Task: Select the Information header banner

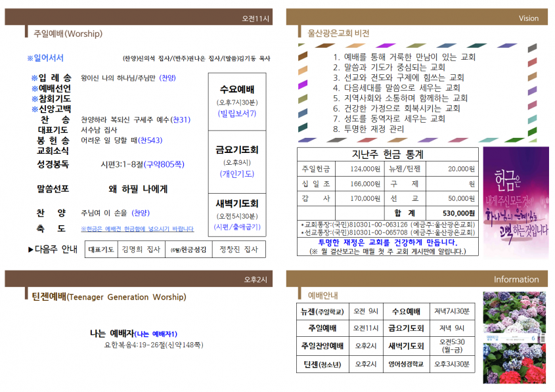Action: coord(416,278)
